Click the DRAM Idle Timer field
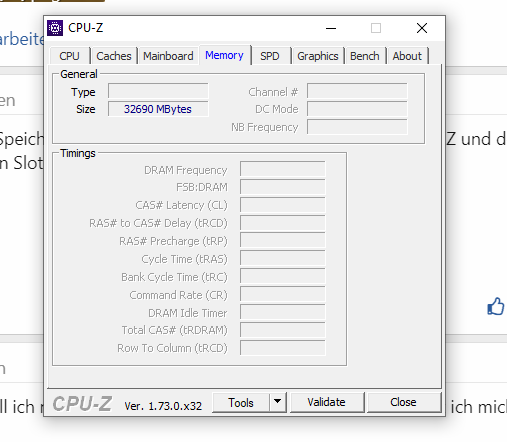 (283, 313)
